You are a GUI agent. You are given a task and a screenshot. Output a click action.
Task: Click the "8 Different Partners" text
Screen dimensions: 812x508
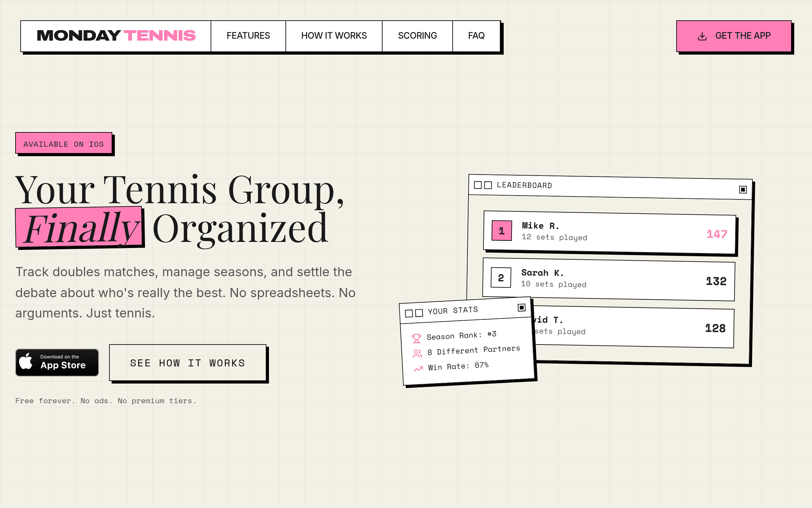(x=474, y=350)
